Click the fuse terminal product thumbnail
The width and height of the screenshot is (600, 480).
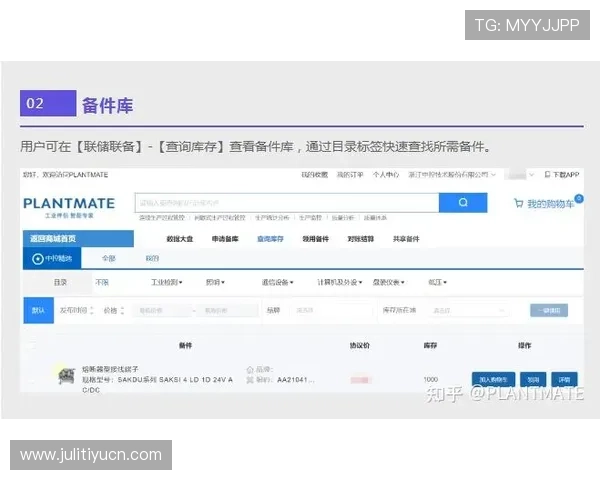(66, 376)
